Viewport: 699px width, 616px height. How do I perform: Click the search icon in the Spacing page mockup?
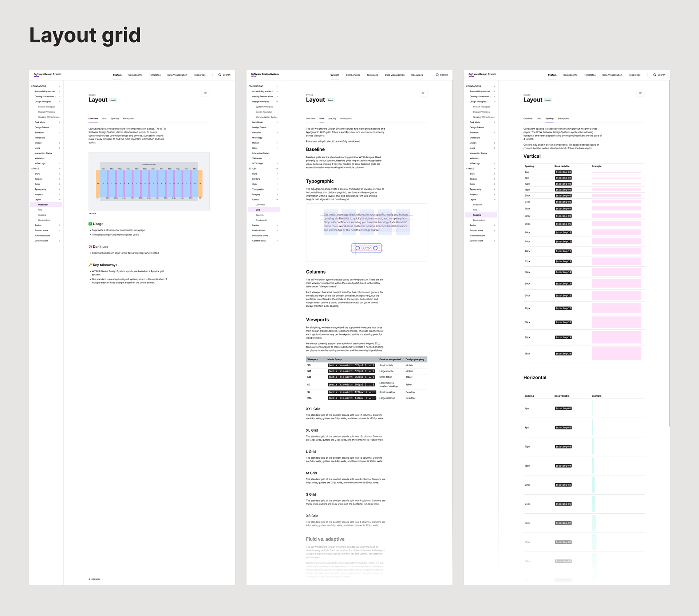655,75
